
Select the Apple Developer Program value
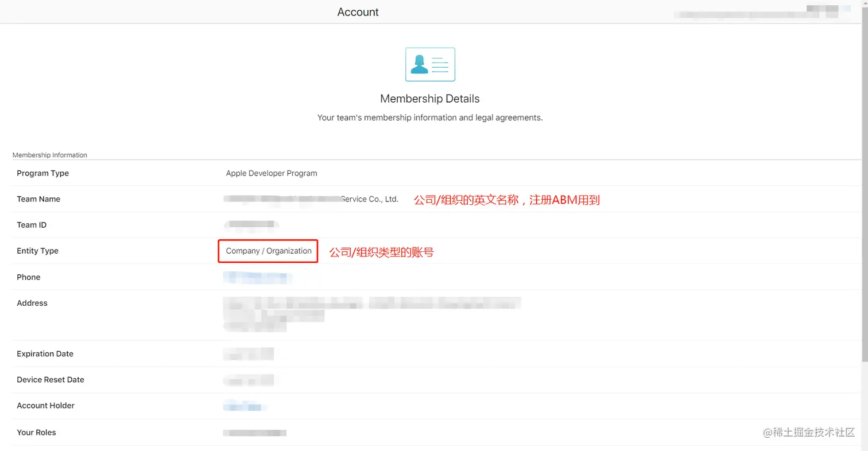(x=271, y=173)
